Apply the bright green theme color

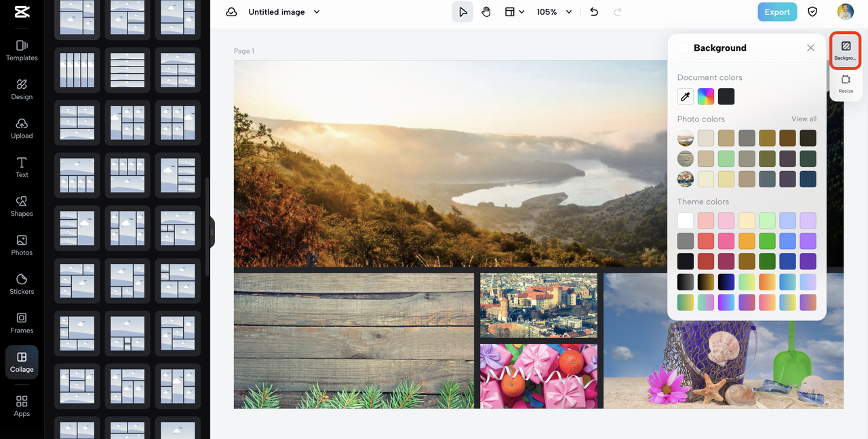[767, 241]
